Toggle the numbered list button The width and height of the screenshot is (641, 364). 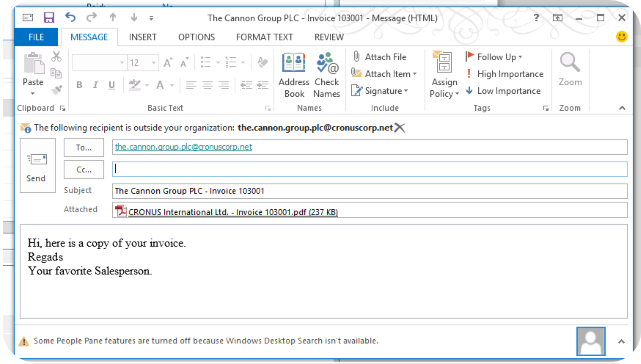[x=231, y=63]
